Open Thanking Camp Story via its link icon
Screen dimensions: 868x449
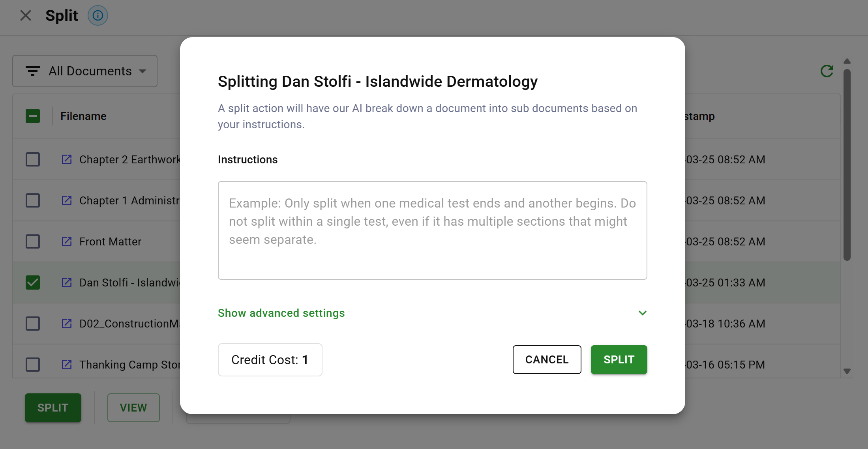point(66,365)
